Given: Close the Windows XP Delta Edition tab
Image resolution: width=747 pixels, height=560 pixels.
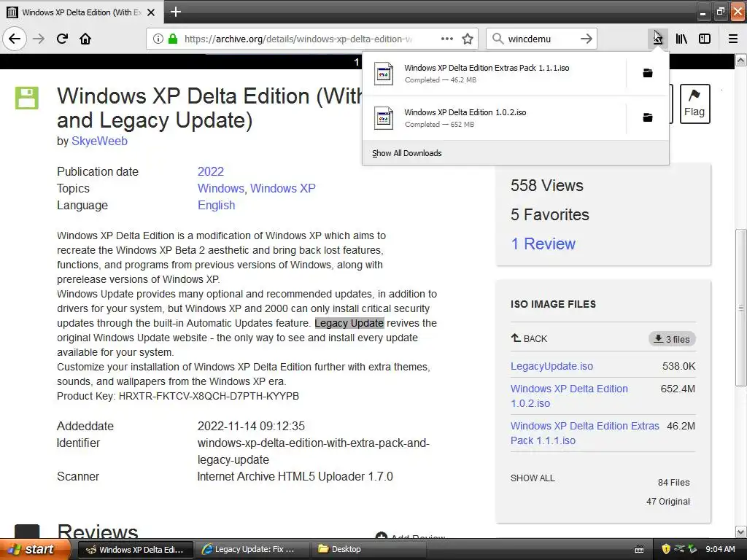Looking at the screenshot, I should coord(151,12).
